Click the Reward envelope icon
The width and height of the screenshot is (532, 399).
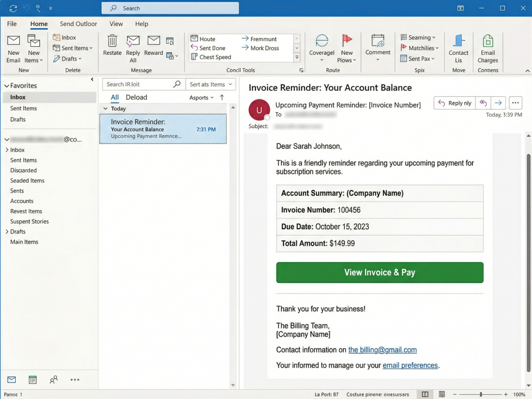tap(154, 40)
